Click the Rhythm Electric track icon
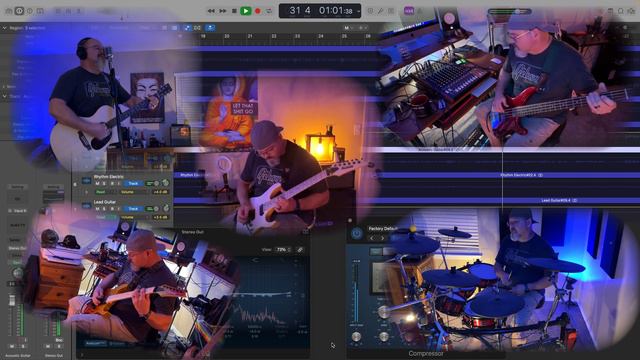Viewport: 640px width, 360px height. (86, 180)
